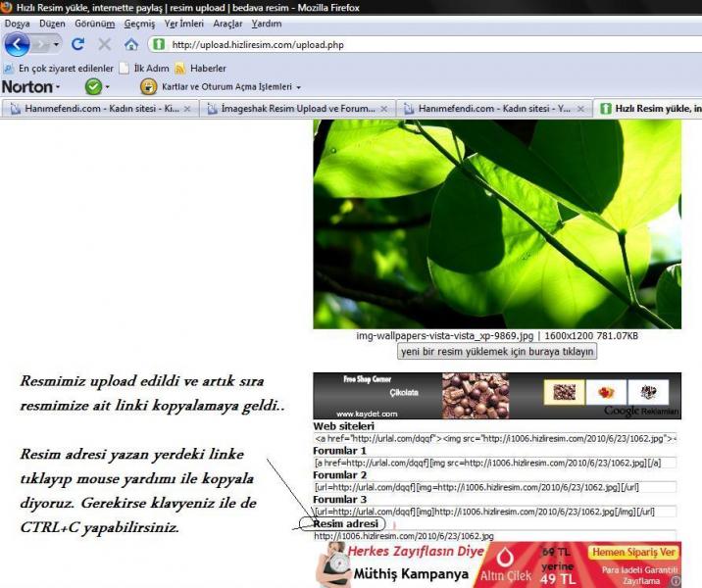Open the Görünüm menu
702x588 pixels.
coord(94,24)
